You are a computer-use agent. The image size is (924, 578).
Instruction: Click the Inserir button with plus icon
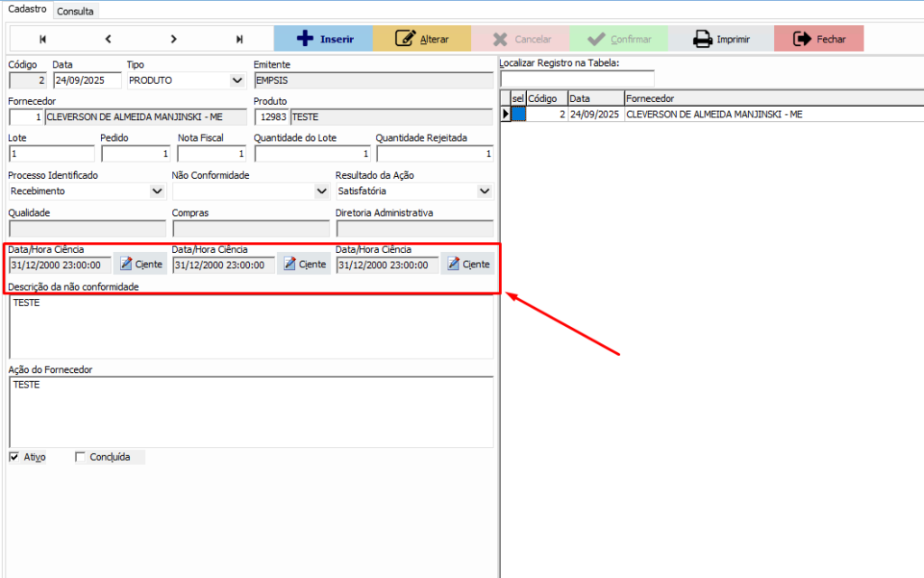[323, 39]
